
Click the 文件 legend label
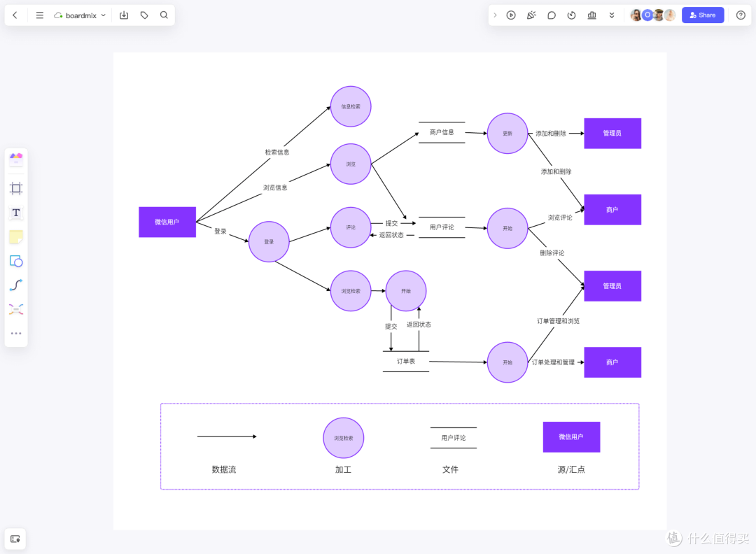(x=450, y=469)
